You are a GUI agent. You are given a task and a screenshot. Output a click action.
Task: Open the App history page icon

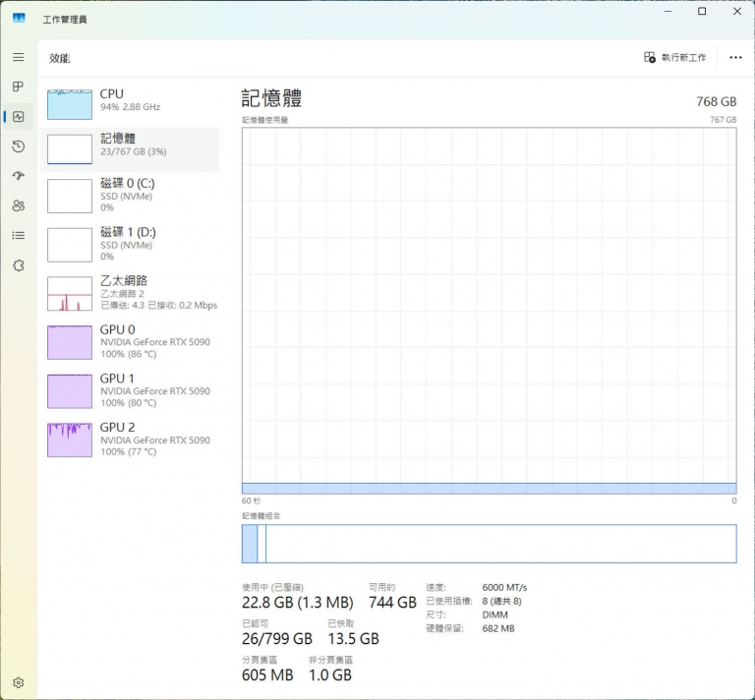tap(18, 146)
